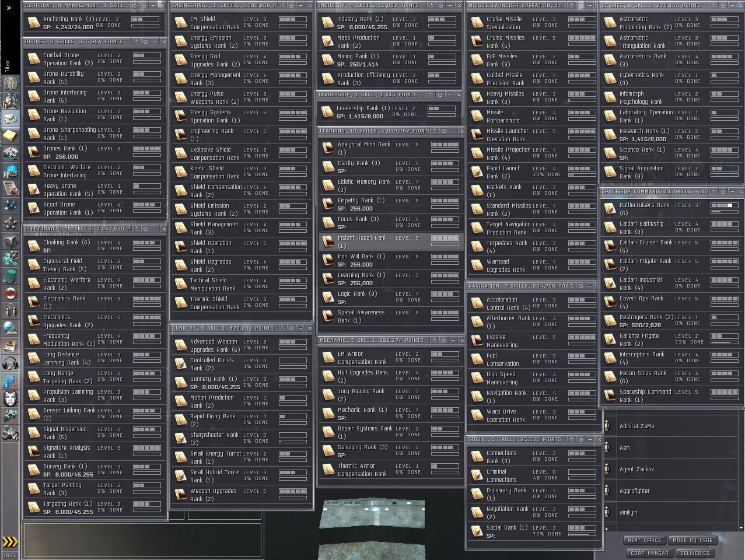The height and width of the screenshot is (560, 745).
Task: Open the mail envelope icon
Action: pyautogui.click(x=11, y=118)
